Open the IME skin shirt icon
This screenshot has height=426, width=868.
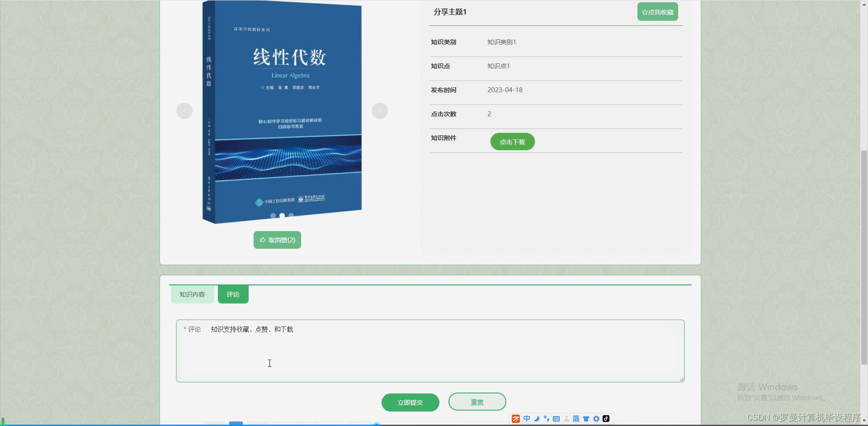point(586,419)
